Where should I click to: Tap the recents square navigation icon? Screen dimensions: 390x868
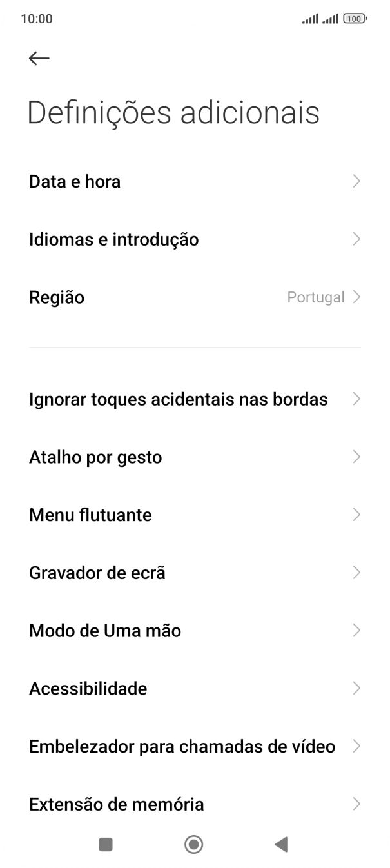click(105, 843)
